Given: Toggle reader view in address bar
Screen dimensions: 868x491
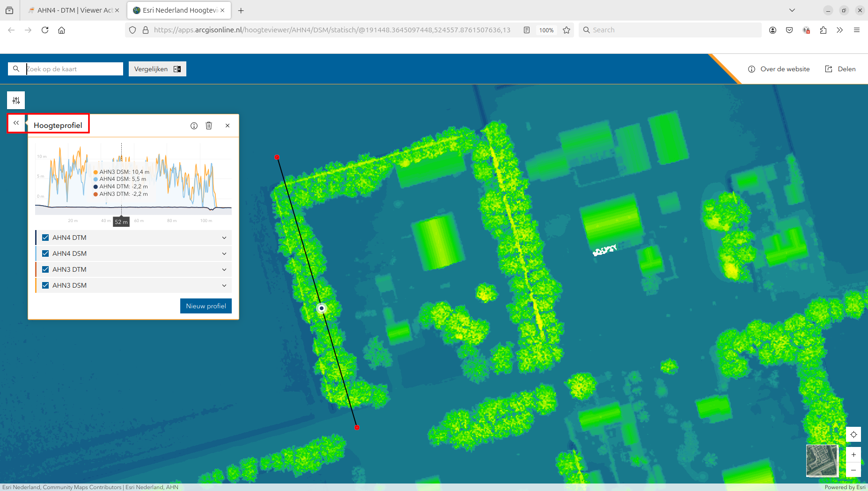Looking at the screenshot, I should click(x=527, y=30).
